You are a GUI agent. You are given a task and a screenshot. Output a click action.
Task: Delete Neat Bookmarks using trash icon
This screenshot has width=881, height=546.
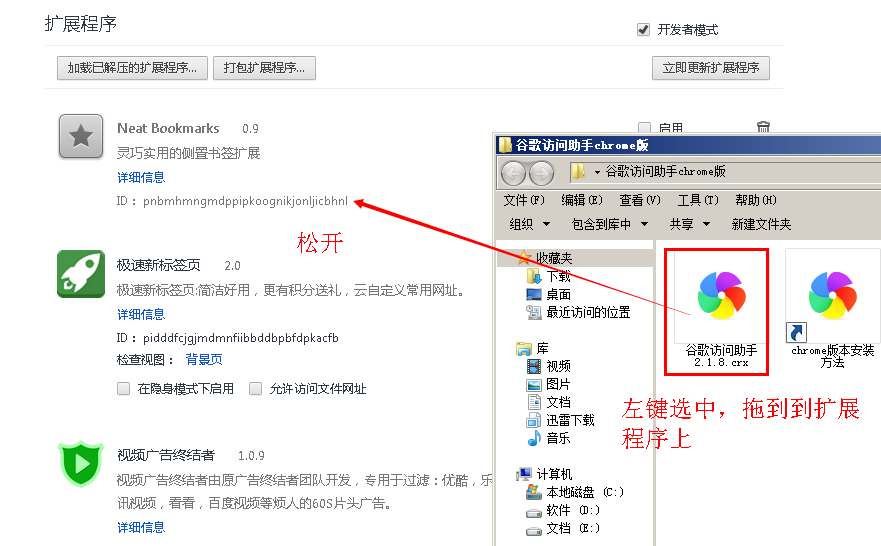point(763,128)
